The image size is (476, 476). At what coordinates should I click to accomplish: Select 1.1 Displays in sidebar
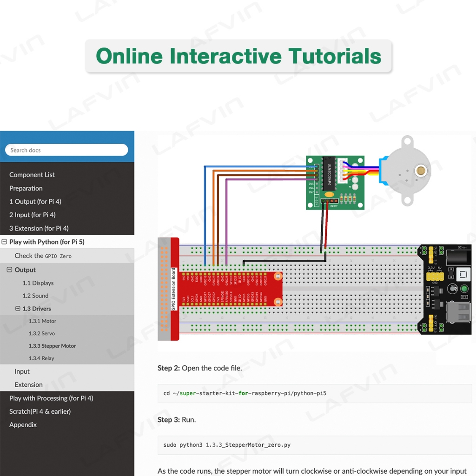tap(38, 283)
